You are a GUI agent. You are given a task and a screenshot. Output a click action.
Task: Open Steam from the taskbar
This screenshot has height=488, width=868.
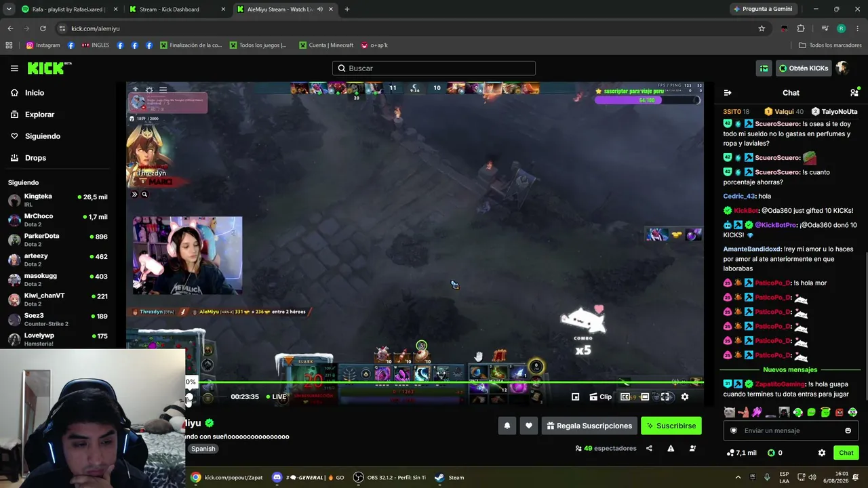(450, 477)
